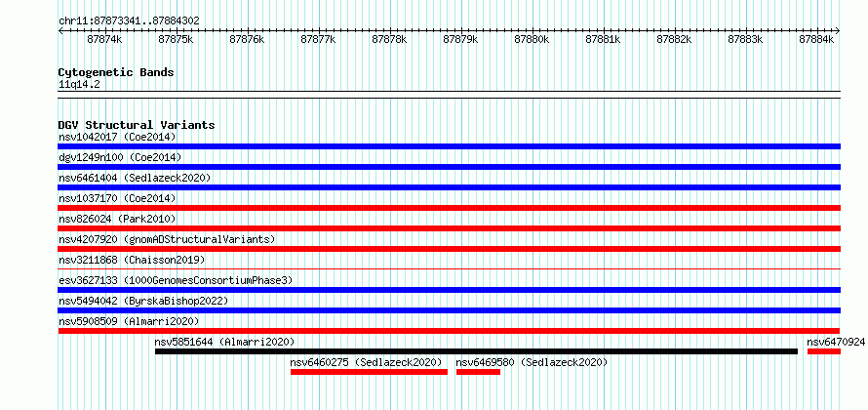The width and height of the screenshot is (868, 410).
Task: Select label nsv1037170 (Coe2014)
Action: [117, 198]
